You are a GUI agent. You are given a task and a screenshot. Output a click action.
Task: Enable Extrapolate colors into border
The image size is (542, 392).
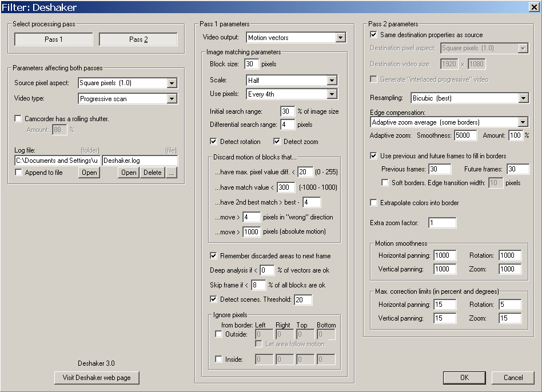click(374, 203)
